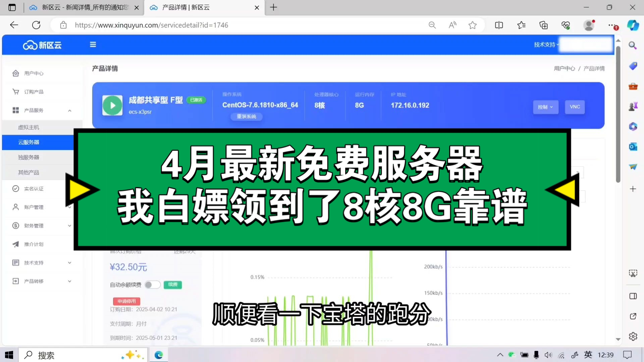This screenshot has width=644, height=362.
Task: Toggle the hamburger menu in header
Action: pos(93,45)
